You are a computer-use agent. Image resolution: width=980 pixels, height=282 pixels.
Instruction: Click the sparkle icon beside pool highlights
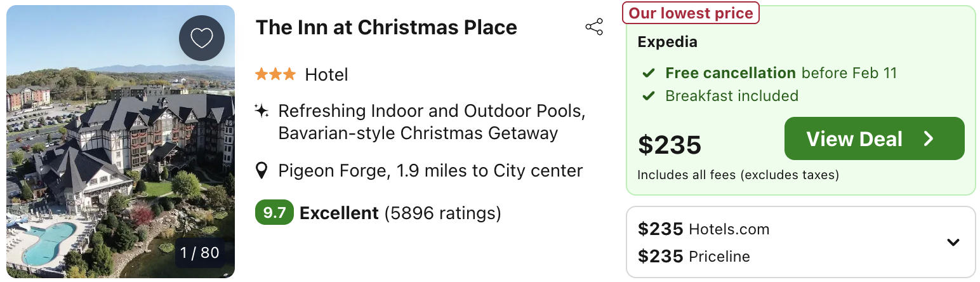pos(261,111)
